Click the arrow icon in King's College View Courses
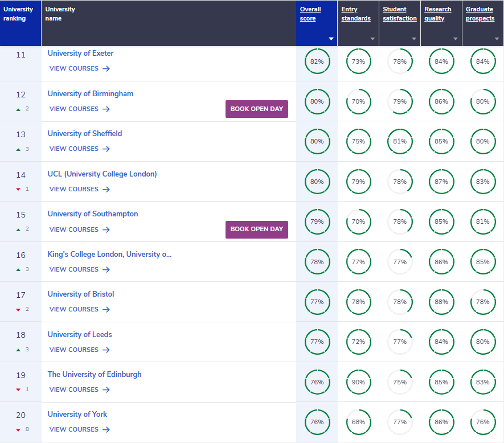This screenshot has height=443, width=504. point(106,269)
